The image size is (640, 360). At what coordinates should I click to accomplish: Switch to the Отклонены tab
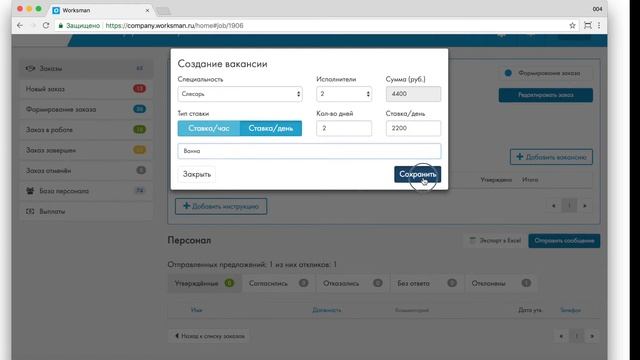tap(501, 283)
